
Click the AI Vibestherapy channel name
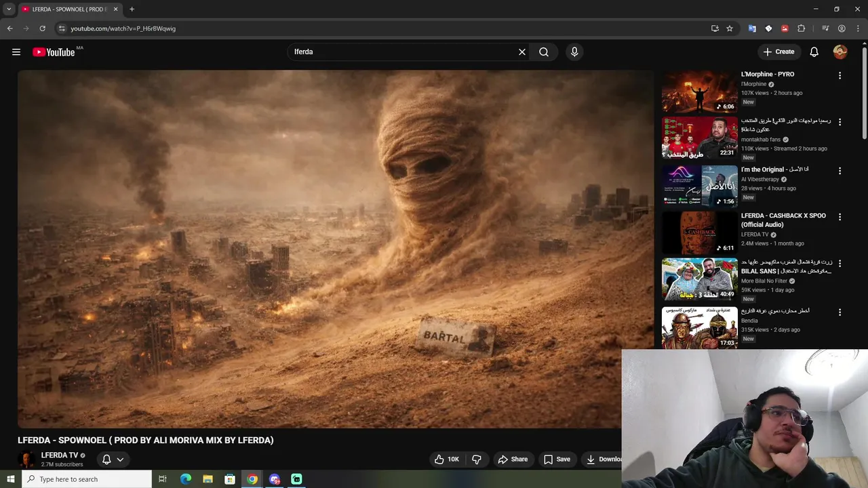[x=759, y=180]
